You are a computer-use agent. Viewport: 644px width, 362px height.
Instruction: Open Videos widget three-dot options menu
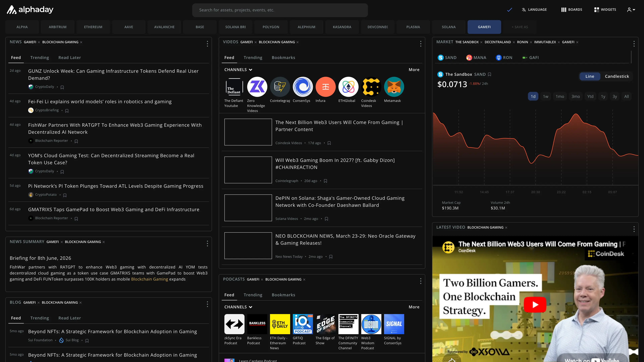tap(421, 44)
